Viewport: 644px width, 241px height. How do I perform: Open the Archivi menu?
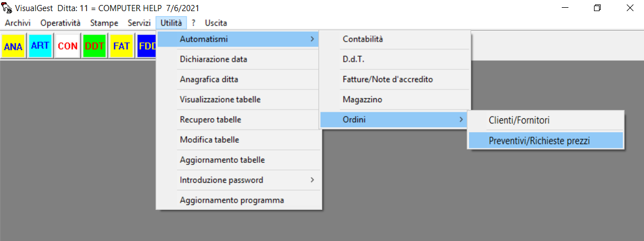pos(18,23)
